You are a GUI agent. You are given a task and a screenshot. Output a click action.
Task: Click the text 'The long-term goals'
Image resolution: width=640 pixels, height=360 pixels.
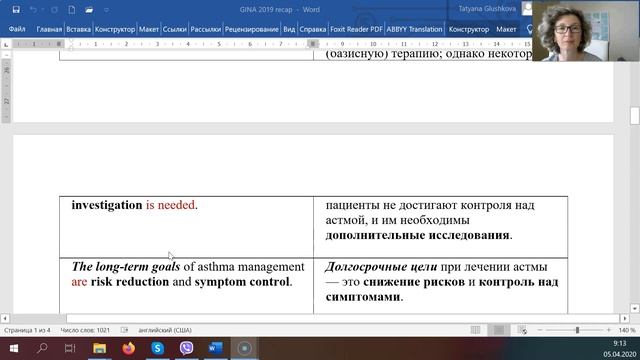point(126,267)
